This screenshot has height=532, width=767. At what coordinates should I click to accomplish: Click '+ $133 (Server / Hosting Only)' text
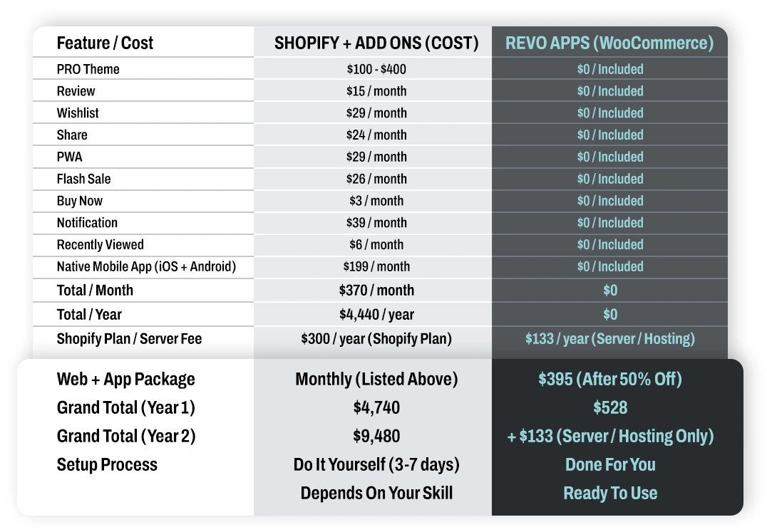610,437
